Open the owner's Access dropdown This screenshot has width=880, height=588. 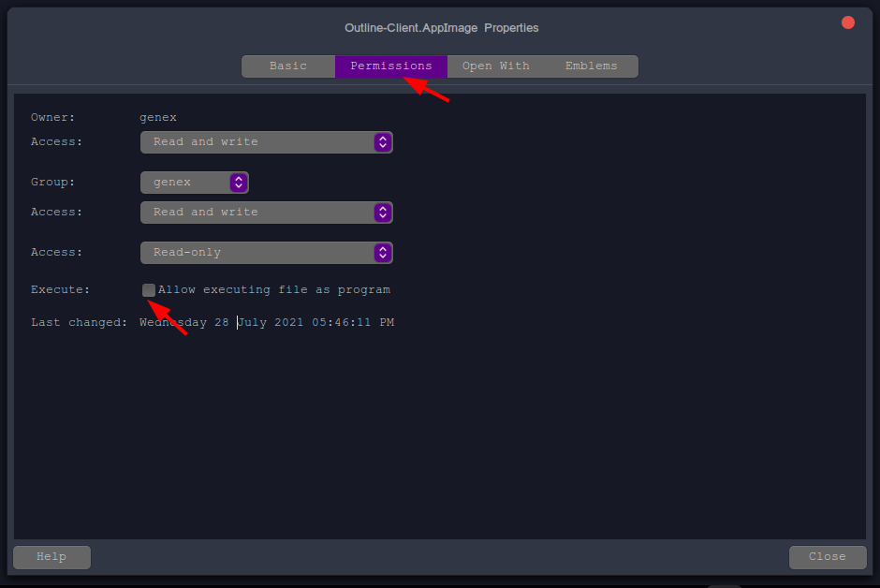point(267,142)
